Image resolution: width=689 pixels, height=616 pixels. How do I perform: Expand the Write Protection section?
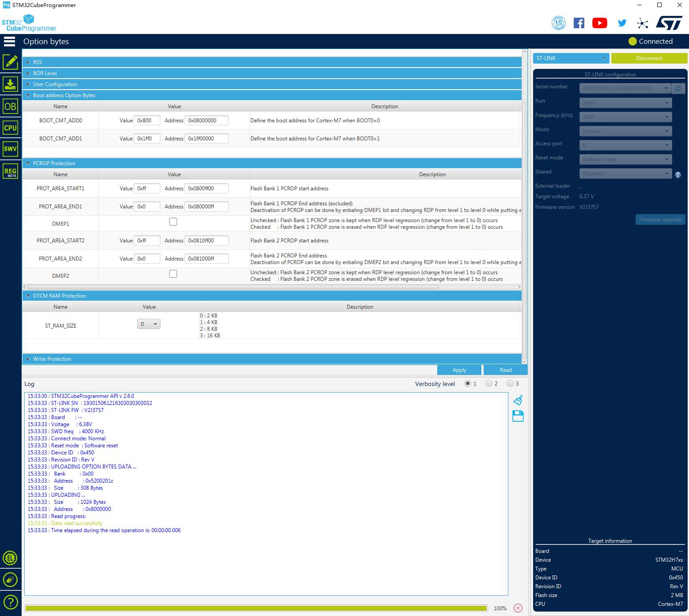(272, 359)
